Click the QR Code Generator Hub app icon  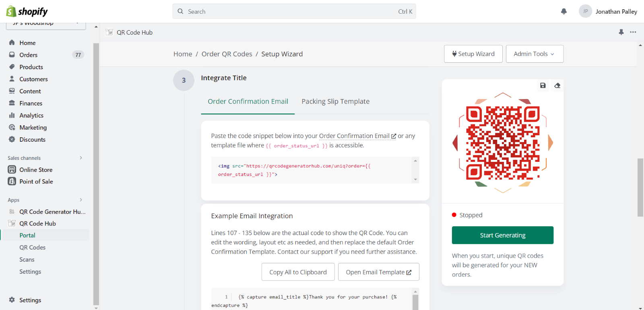coord(12,211)
